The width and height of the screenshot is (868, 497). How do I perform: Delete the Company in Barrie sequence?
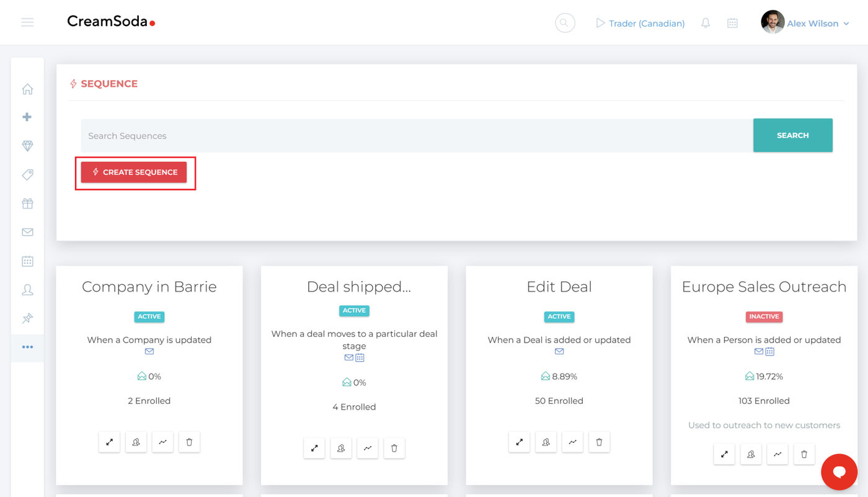189,442
